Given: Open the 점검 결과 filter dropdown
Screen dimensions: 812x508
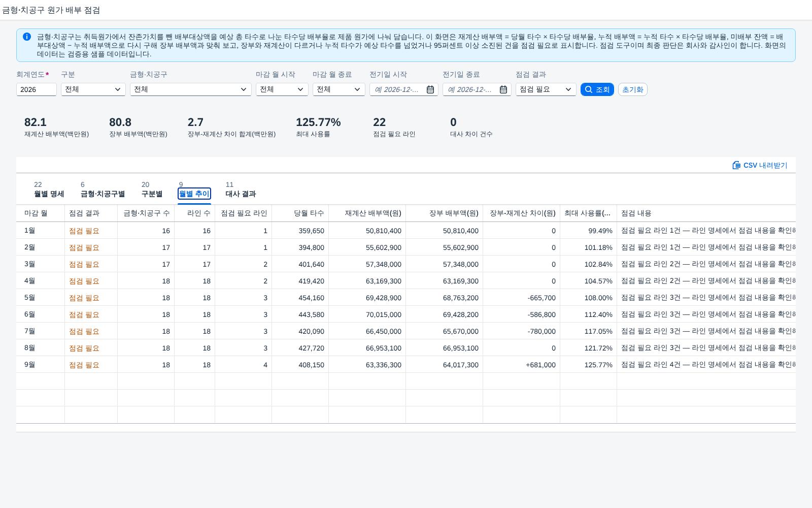Looking at the screenshot, I should [546, 89].
